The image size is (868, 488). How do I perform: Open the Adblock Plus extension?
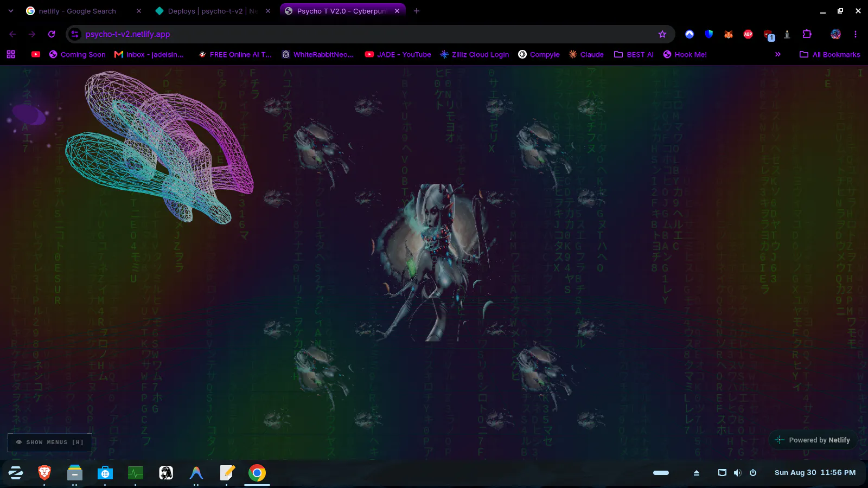click(x=748, y=34)
